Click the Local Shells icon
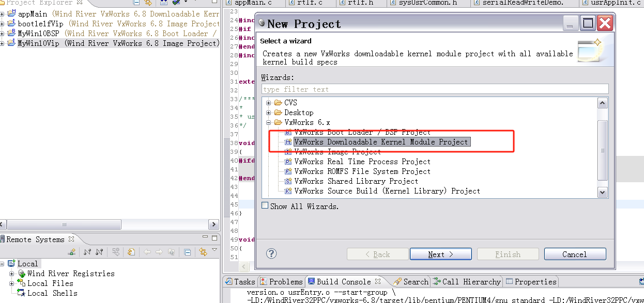 point(21,293)
